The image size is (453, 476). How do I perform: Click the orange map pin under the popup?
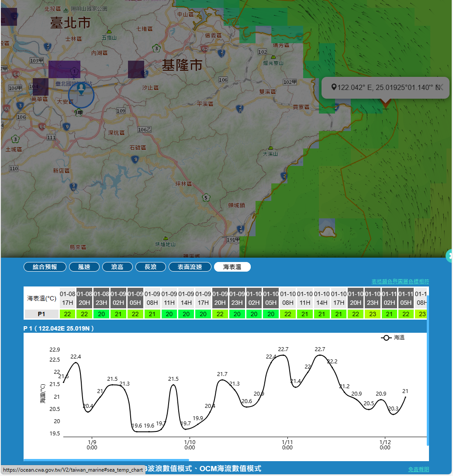coord(385,103)
